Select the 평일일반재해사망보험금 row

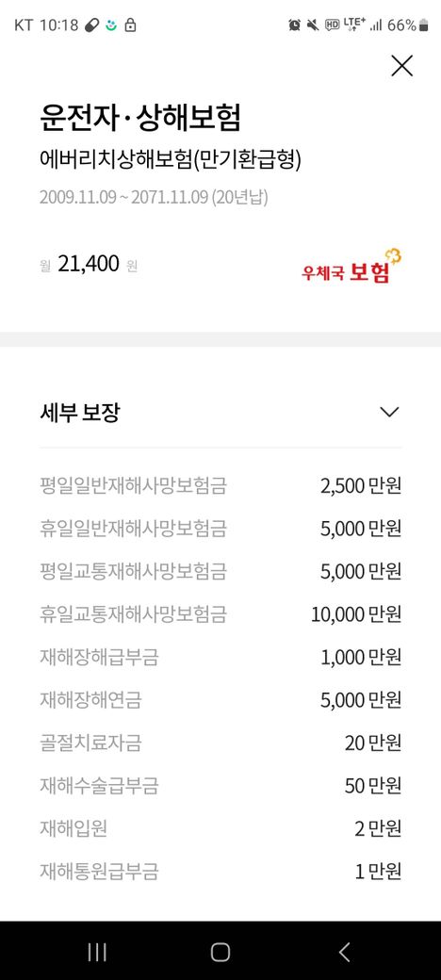[220, 485]
